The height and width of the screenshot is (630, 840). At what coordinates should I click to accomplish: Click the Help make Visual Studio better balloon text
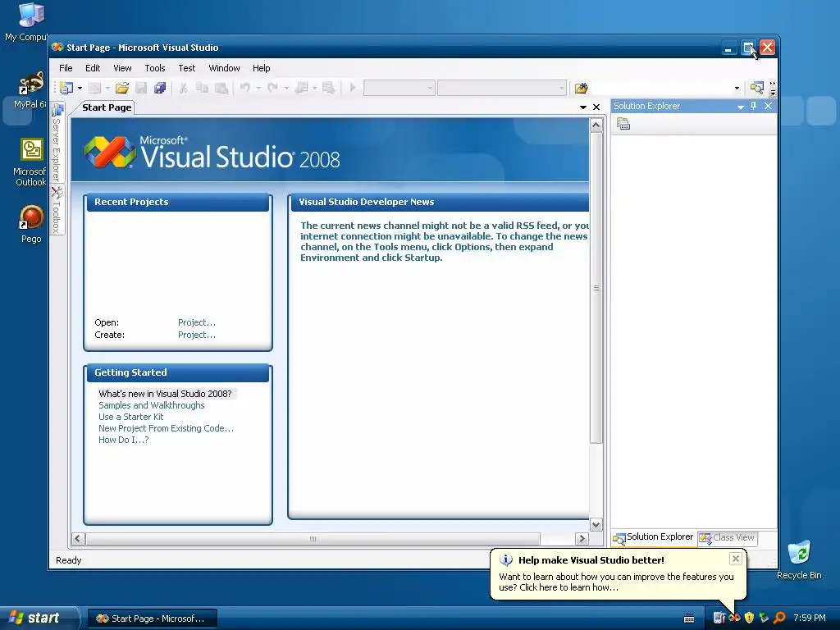pyautogui.click(x=616, y=582)
